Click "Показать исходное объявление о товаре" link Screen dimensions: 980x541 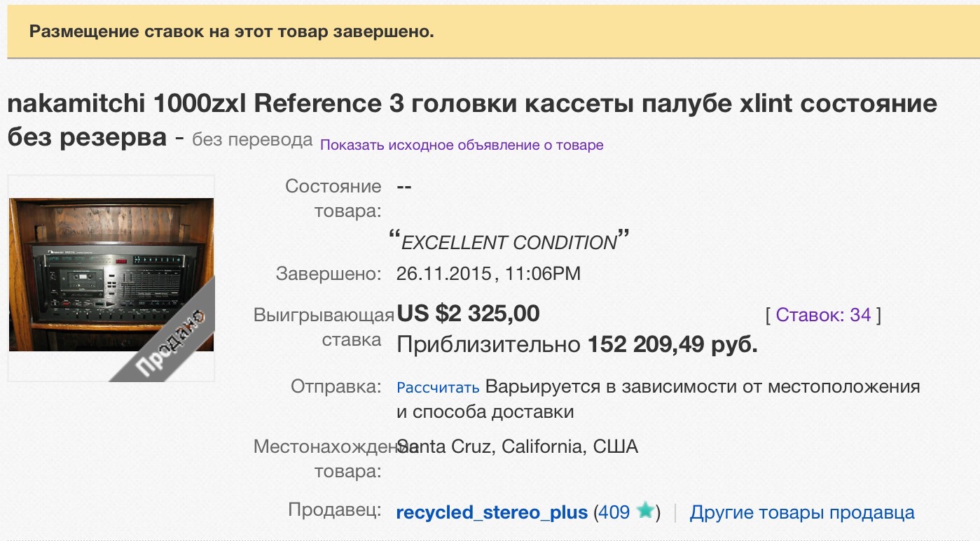tap(462, 146)
